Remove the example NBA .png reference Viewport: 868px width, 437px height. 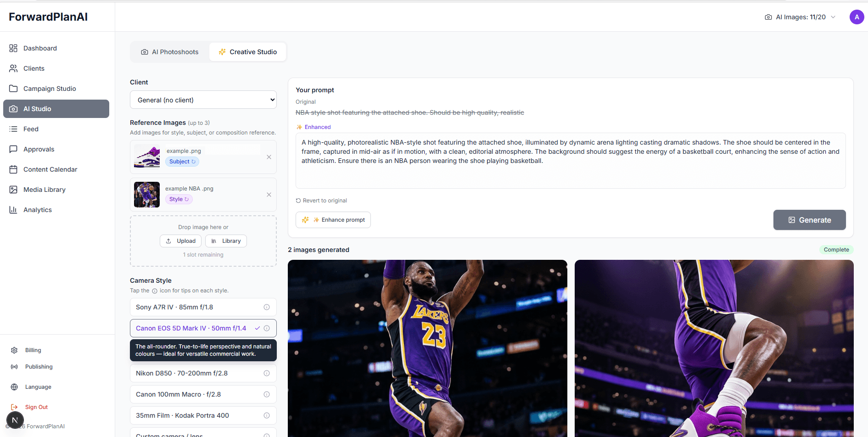(x=269, y=195)
